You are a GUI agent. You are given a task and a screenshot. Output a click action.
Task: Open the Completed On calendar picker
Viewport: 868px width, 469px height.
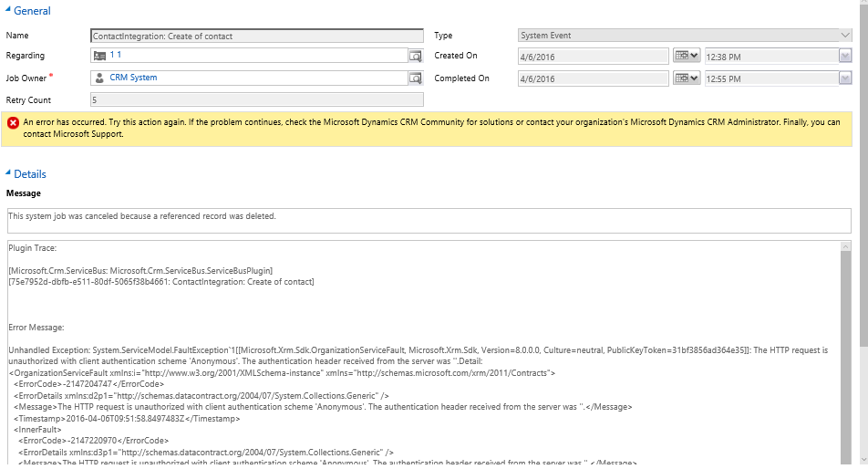(686, 78)
